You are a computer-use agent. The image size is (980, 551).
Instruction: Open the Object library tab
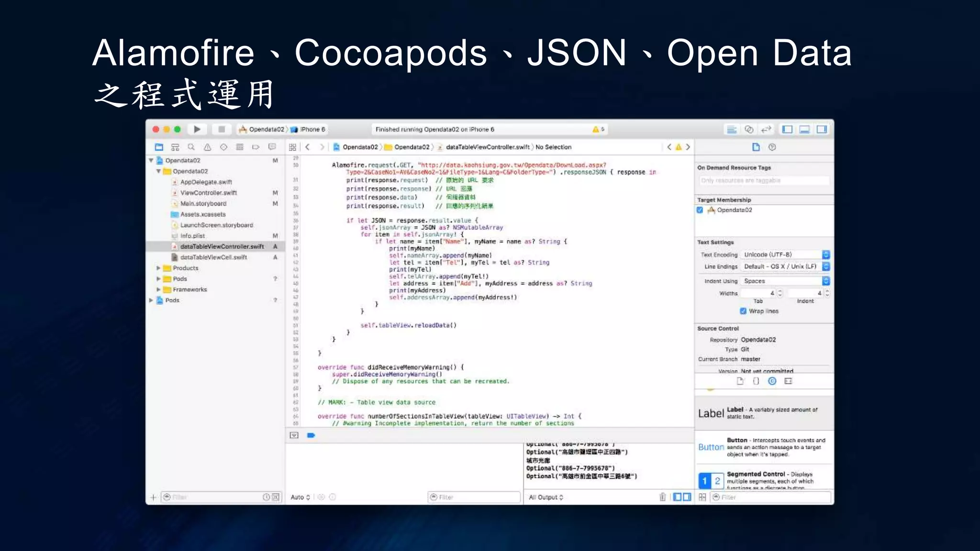coord(772,381)
